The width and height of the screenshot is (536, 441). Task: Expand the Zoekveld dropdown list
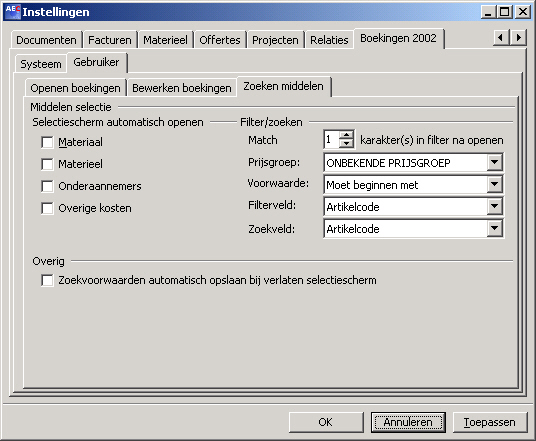coord(494,228)
